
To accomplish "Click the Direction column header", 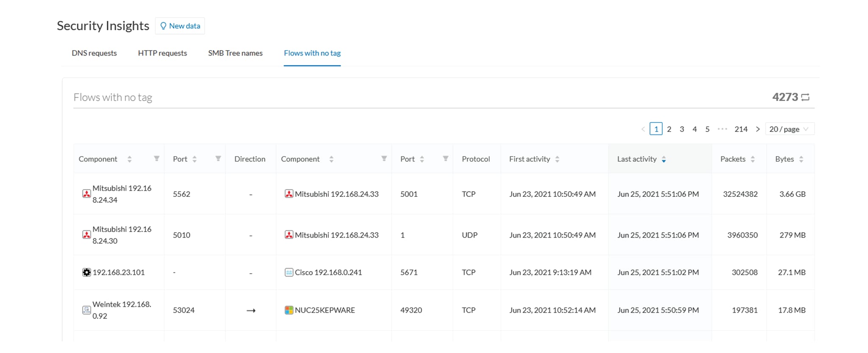I will 250,159.
